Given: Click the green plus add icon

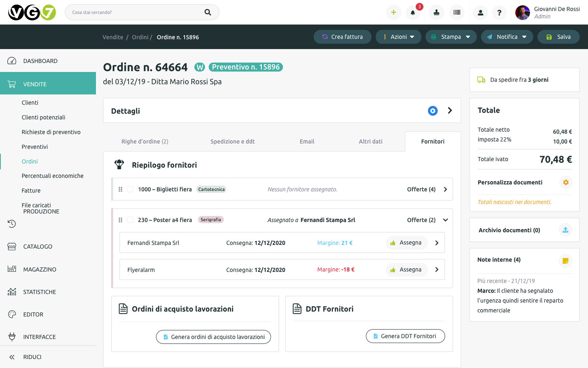Looking at the screenshot, I should click(393, 13).
